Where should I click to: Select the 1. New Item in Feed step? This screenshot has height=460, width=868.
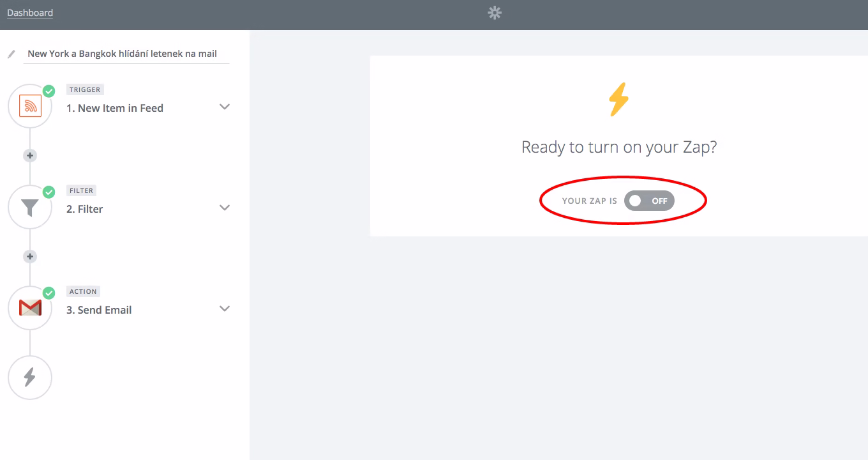tap(115, 108)
